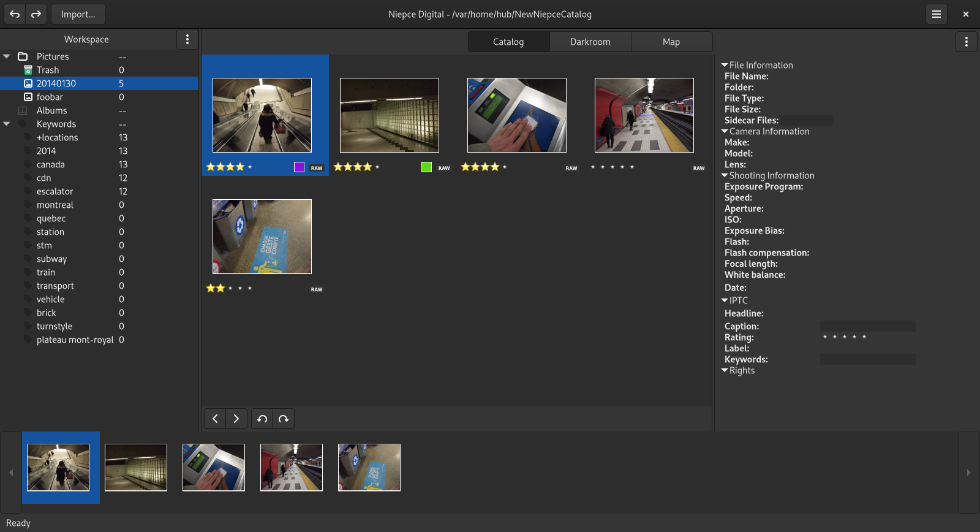
Task: Select the transport keyword
Action: point(55,286)
